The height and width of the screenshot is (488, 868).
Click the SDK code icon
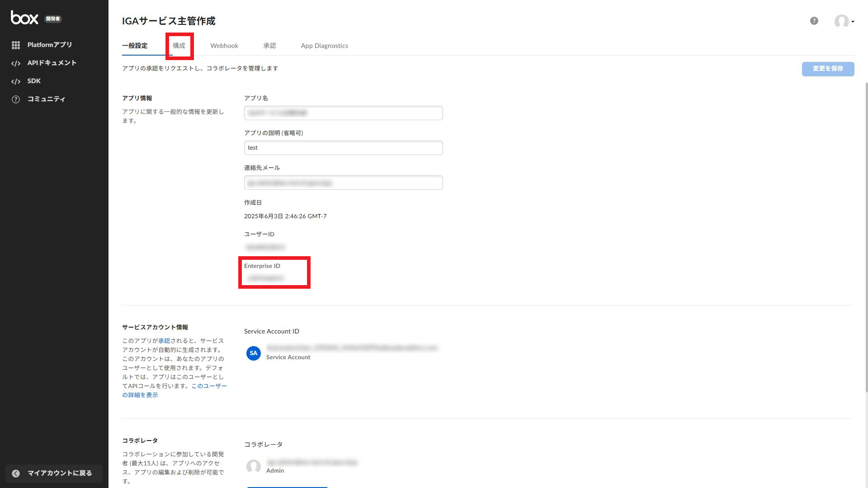point(16,81)
